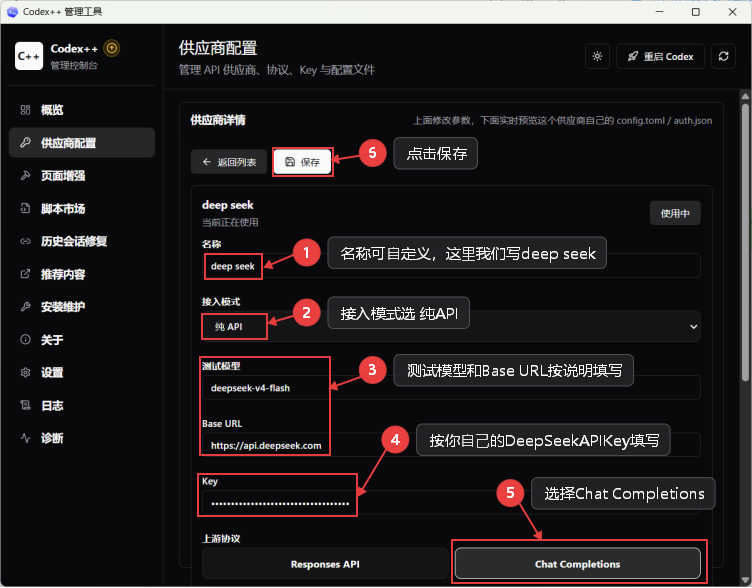Click the 名称 field containing deep seek

tap(451, 266)
